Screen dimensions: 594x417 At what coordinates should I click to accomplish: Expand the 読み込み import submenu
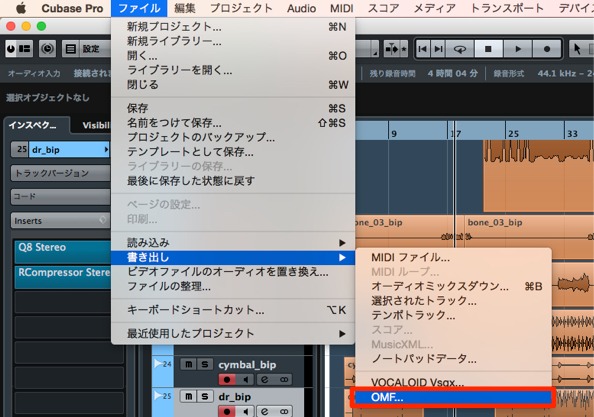coord(233,243)
